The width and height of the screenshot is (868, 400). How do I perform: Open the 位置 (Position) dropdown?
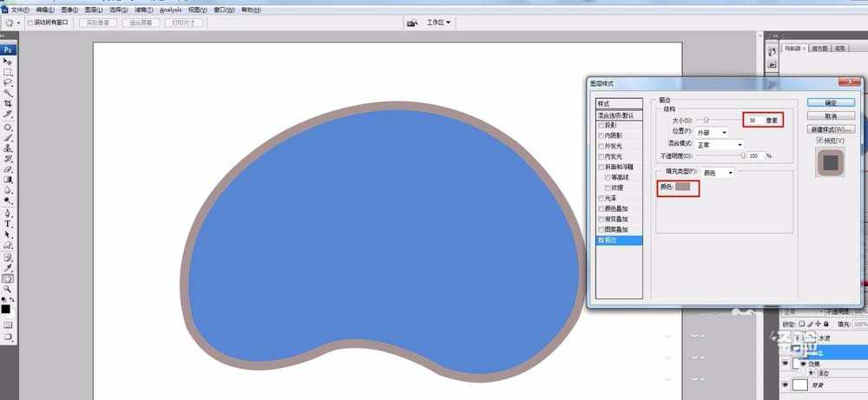[712, 132]
